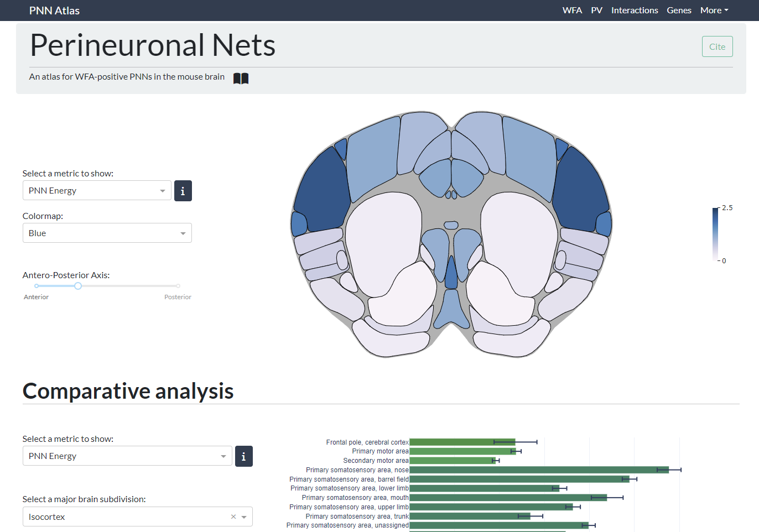Open comparative analysis PNN Energy dropdown
Image resolution: width=759 pixels, height=532 pixels.
tap(127, 456)
